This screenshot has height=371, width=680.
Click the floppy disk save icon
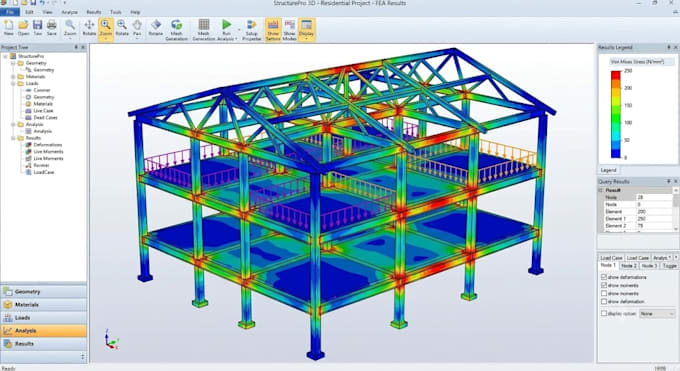click(38, 25)
